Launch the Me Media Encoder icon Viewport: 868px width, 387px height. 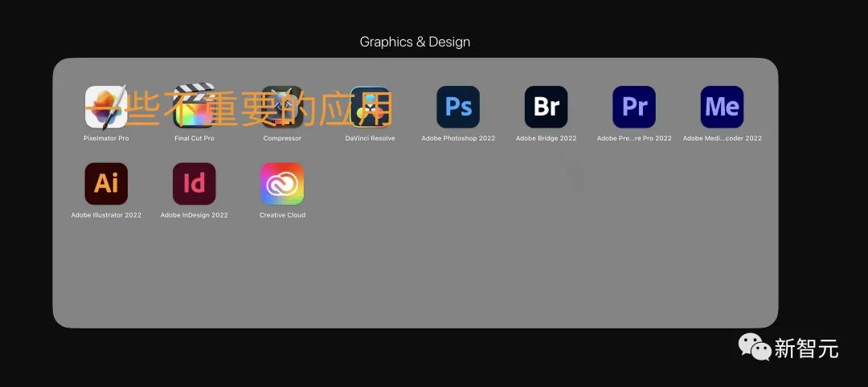coord(723,108)
